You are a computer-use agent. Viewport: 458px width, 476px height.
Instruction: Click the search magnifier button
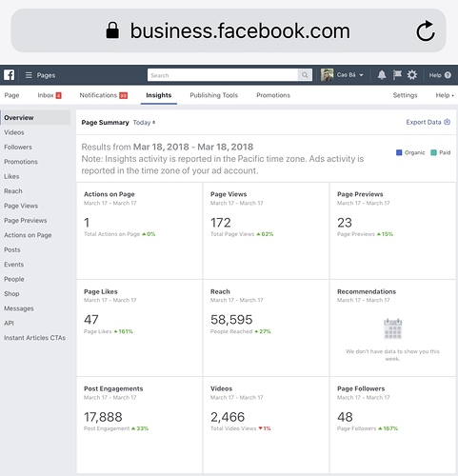305,75
